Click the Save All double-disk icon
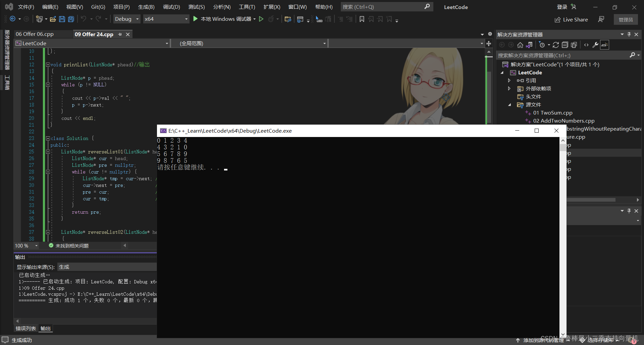 (x=71, y=19)
